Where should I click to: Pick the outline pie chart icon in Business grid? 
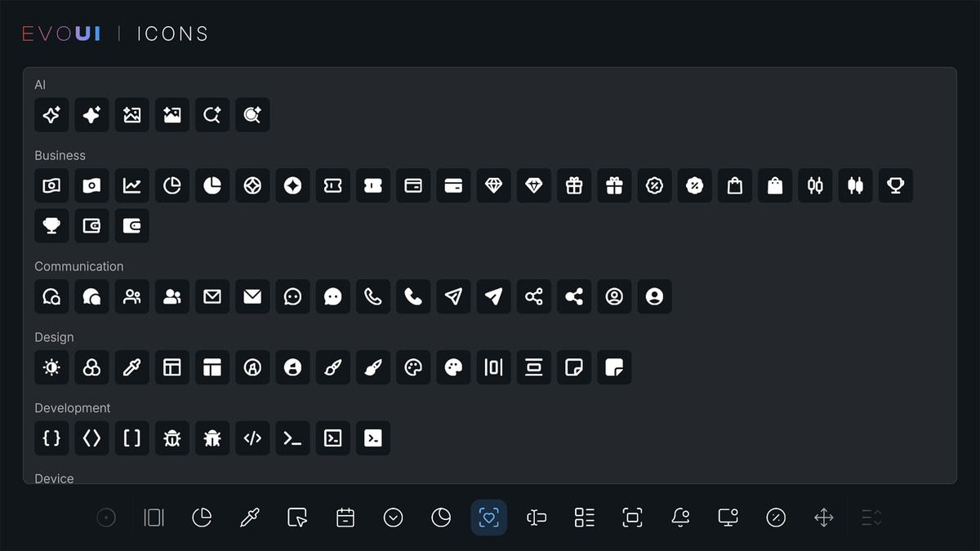[x=171, y=186]
